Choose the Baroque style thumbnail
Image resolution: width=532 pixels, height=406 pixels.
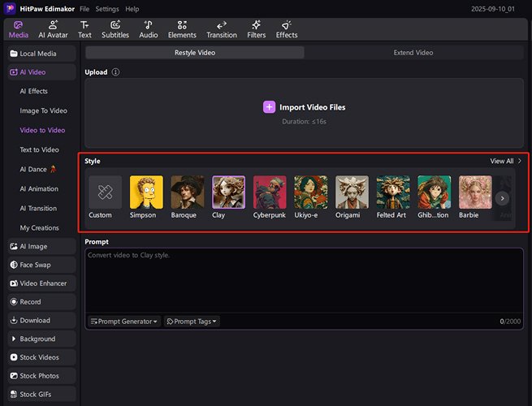pos(188,192)
